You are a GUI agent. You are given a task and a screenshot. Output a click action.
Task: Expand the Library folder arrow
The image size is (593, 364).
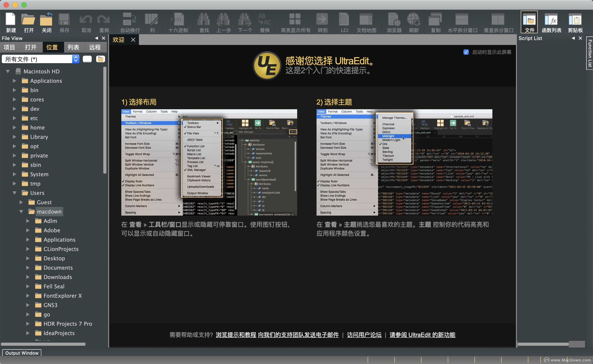(14, 137)
